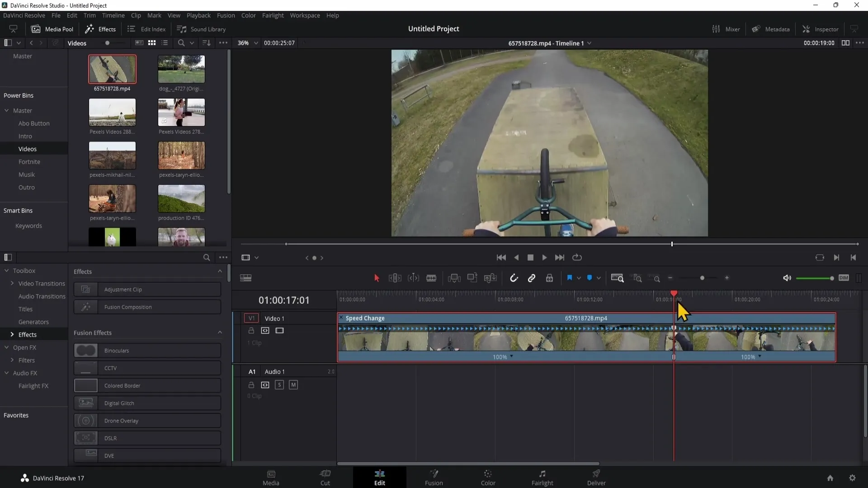Open the Playback menu

[198, 15]
